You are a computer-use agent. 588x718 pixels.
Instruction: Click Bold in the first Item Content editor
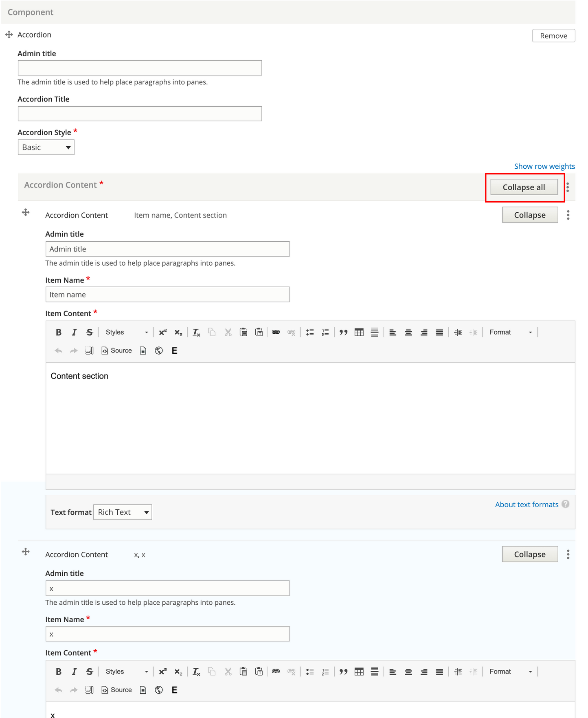click(x=59, y=333)
